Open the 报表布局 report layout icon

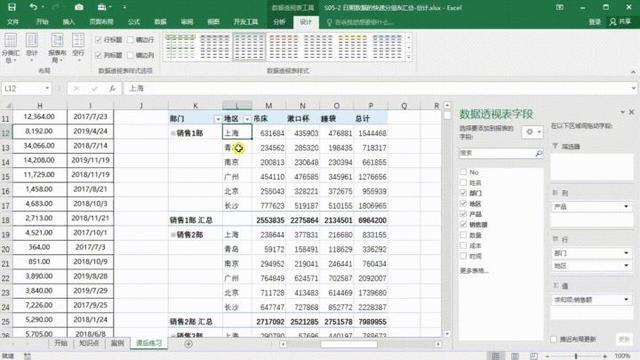(x=57, y=48)
